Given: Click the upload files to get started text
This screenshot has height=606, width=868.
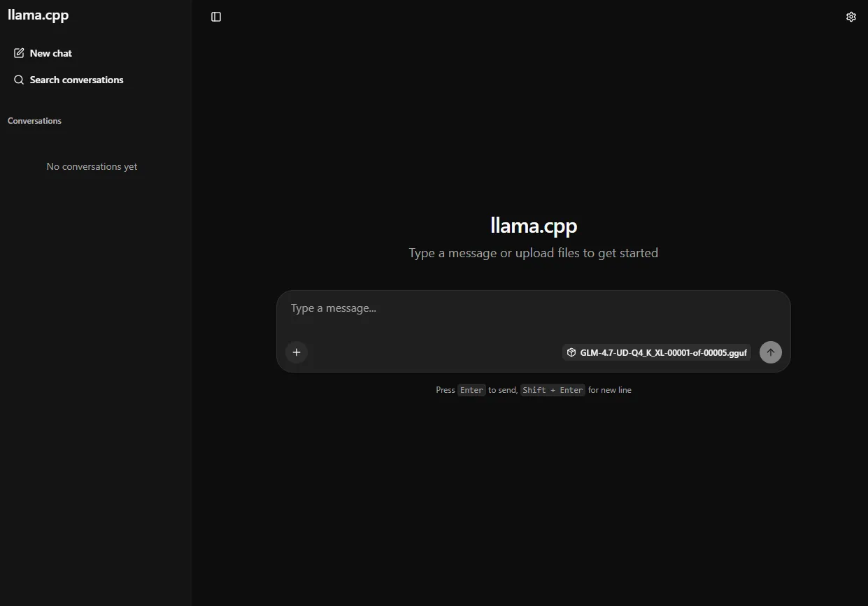Looking at the screenshot, I should pyautogui.click(x=587, y=253).
